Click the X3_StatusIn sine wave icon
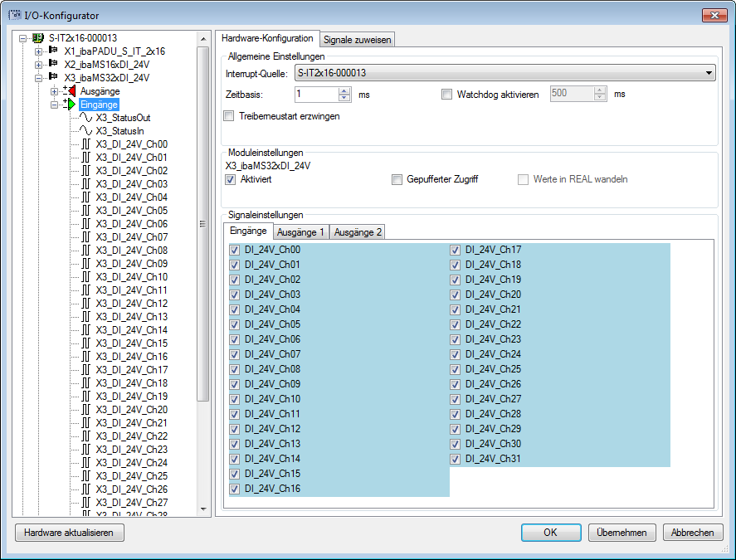Image resolution: width=736 pixels, height=560 pixels. pos(86,131)
